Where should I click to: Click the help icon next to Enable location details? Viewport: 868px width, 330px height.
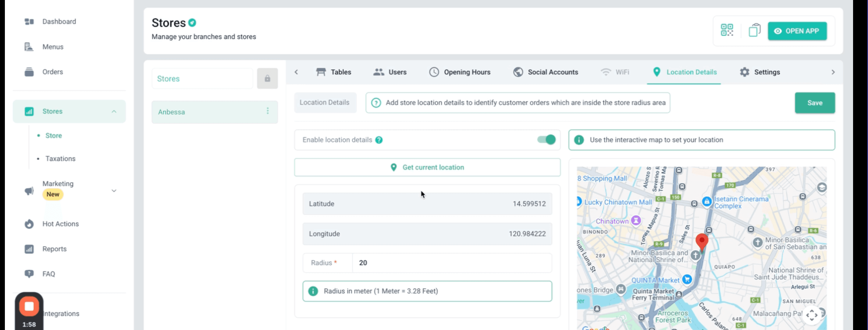click(x=379, y=140)
